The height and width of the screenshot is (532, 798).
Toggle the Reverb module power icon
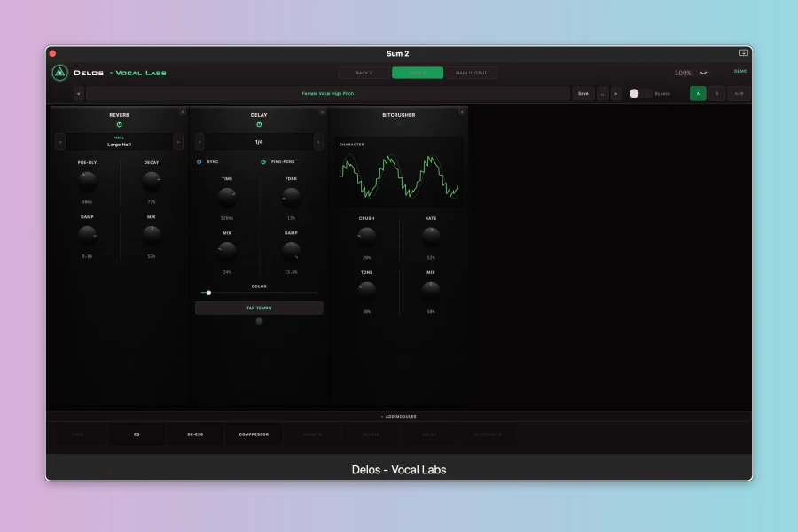(x=119, y=125)
